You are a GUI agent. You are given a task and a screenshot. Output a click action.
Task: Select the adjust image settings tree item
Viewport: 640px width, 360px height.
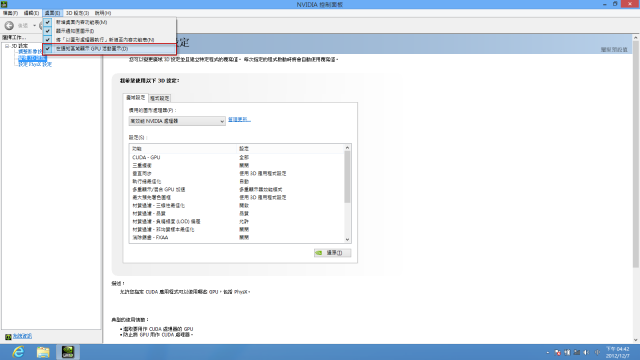point(30,52)
